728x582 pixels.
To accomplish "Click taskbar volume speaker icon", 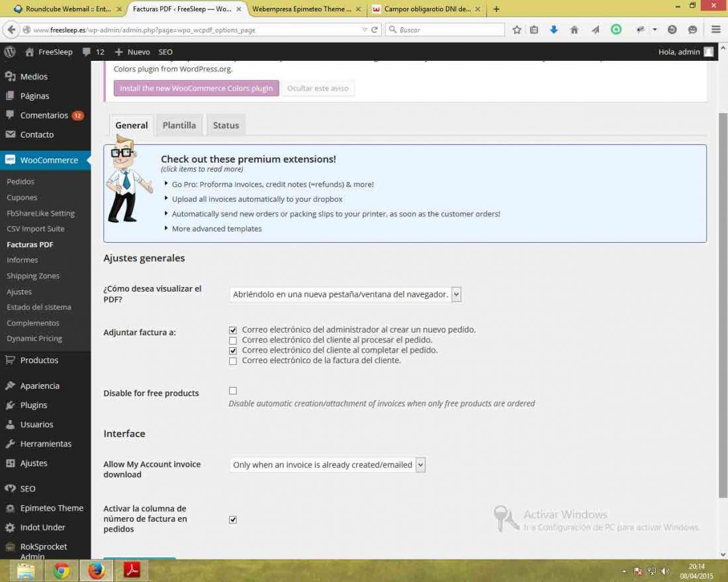I will [x=665, y=571].
